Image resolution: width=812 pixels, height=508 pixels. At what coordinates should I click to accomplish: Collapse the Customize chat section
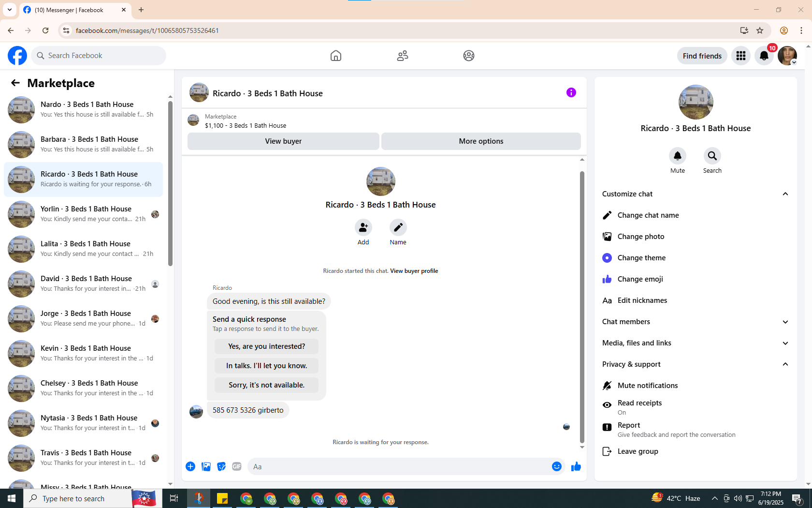pyautogui.click(x=696, y=194)
